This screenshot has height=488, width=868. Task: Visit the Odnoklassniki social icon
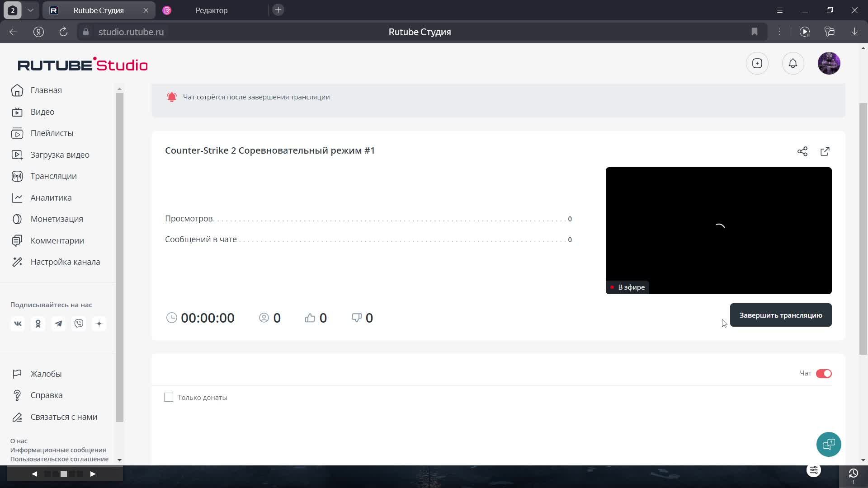click(38, 324)
